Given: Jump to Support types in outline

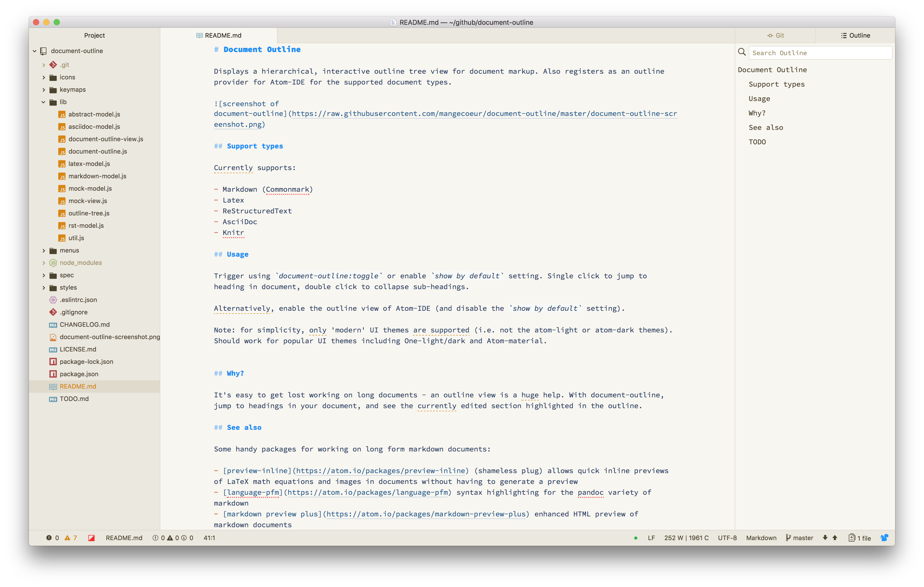Looking at the screenshot, I should click(x=776, y=84).
